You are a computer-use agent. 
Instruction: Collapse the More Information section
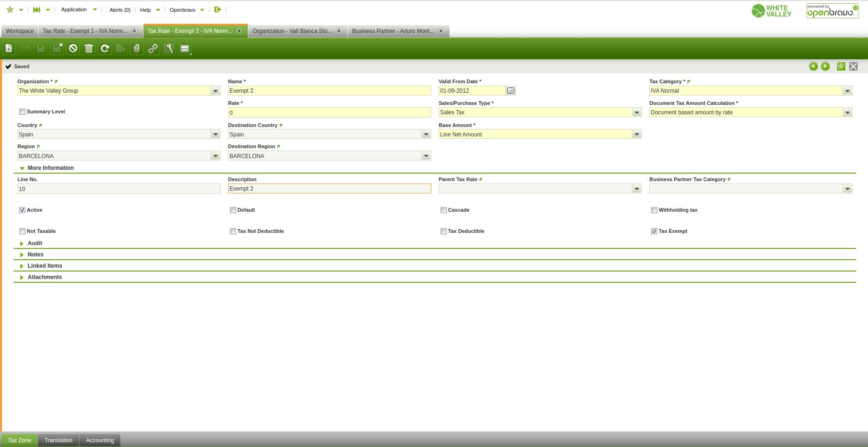pyautogui.click(x=50, y=168)
